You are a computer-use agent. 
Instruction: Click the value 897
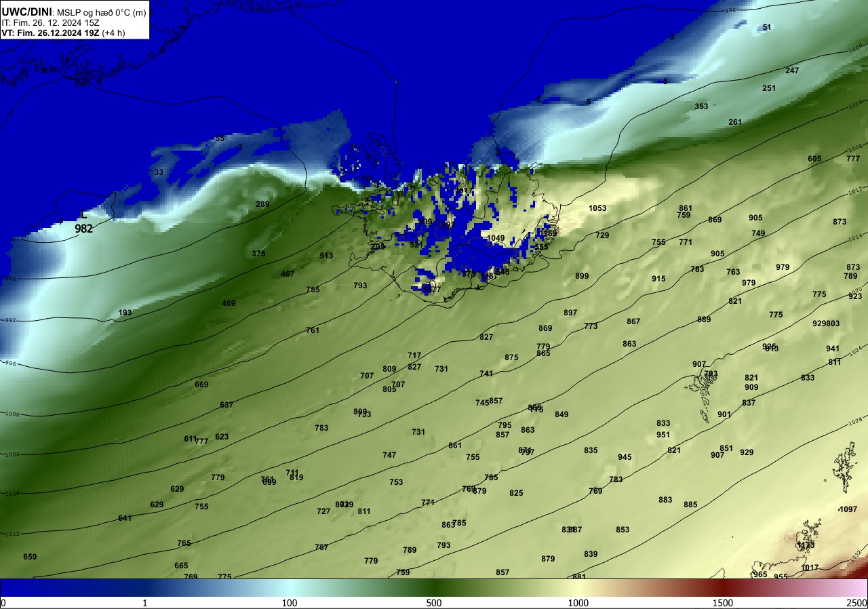[x=570, y=313]
